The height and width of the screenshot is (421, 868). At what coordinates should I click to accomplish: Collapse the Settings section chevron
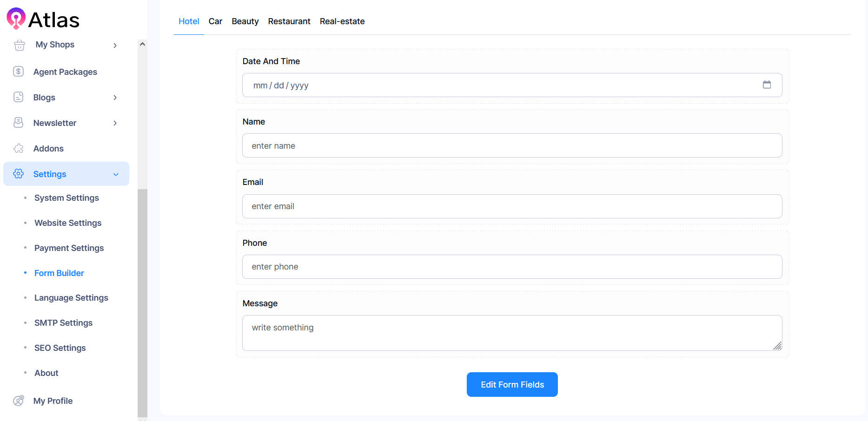click(116, 174)
